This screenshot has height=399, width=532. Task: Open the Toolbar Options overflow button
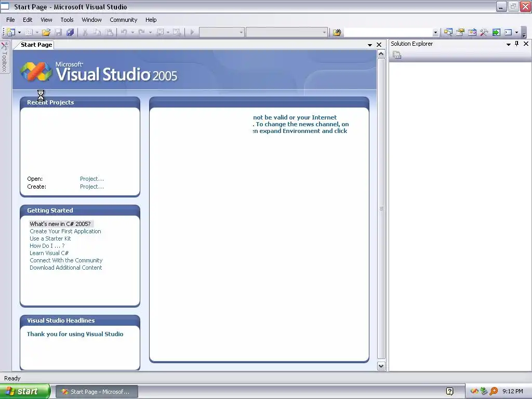click(x=524, y=34)
